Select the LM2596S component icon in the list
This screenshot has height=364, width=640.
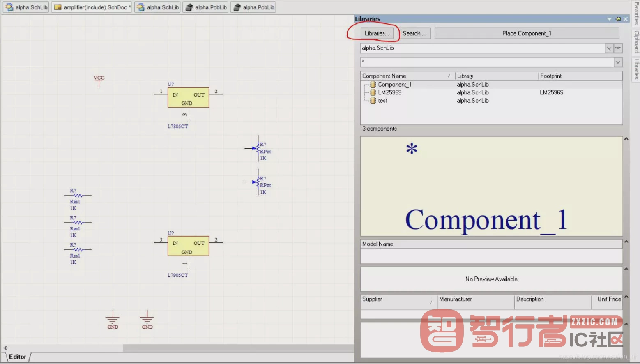coord(373,92)
